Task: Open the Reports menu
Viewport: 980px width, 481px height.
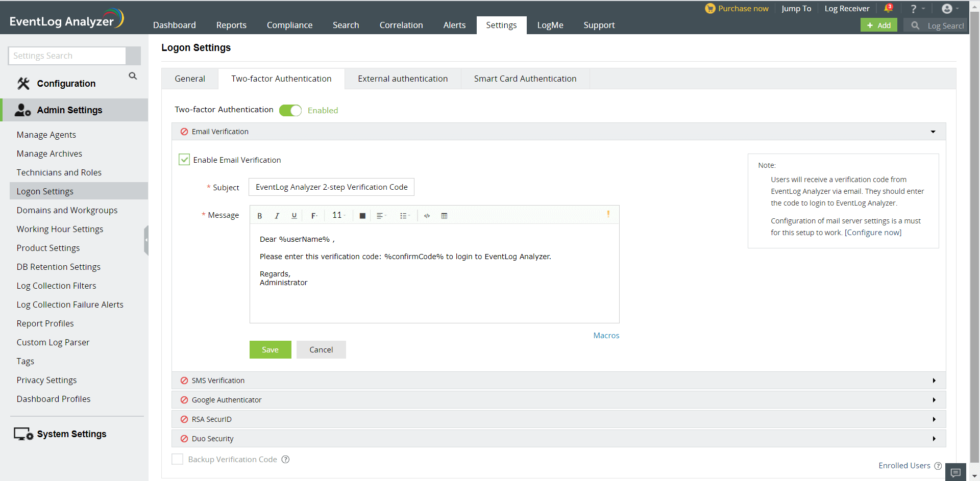Action: coord(231,25)
